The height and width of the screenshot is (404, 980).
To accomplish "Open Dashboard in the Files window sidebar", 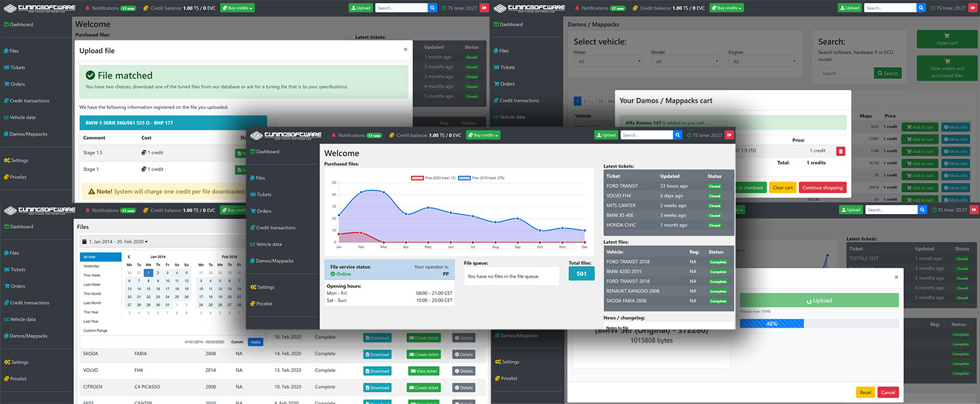I will [18, 226].
